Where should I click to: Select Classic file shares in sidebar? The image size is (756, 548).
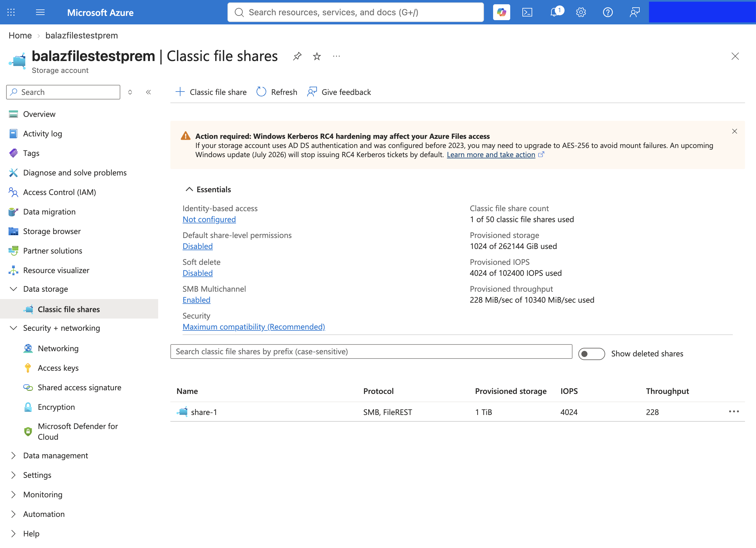(x=79, y=309)
